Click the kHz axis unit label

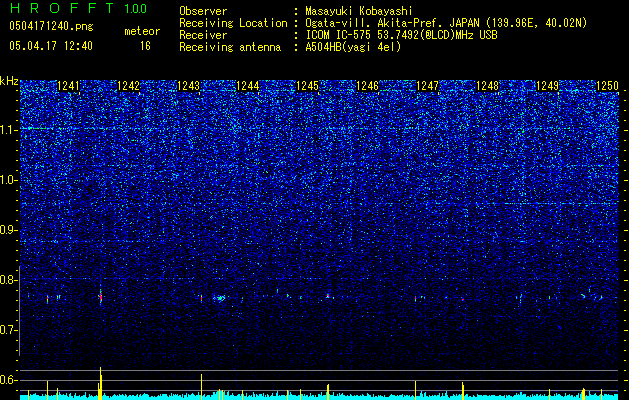point(9,81)
